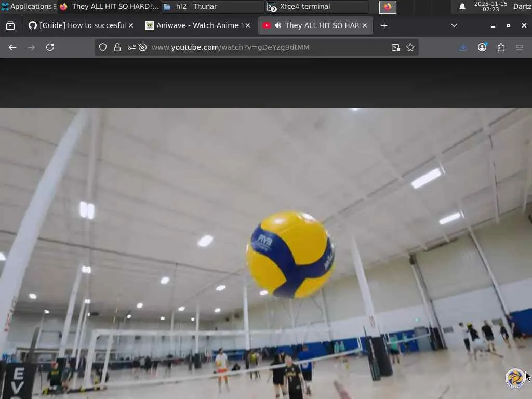Open the Xfce4-terminal taskbar window

[x=317, y=6]
